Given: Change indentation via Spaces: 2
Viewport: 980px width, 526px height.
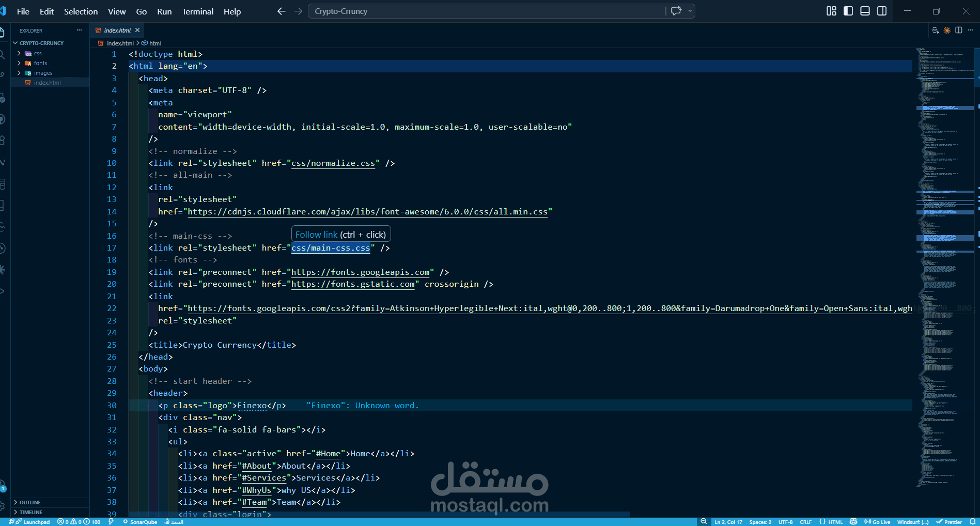Looking at the screenshot, I should [x=760, y=522].
